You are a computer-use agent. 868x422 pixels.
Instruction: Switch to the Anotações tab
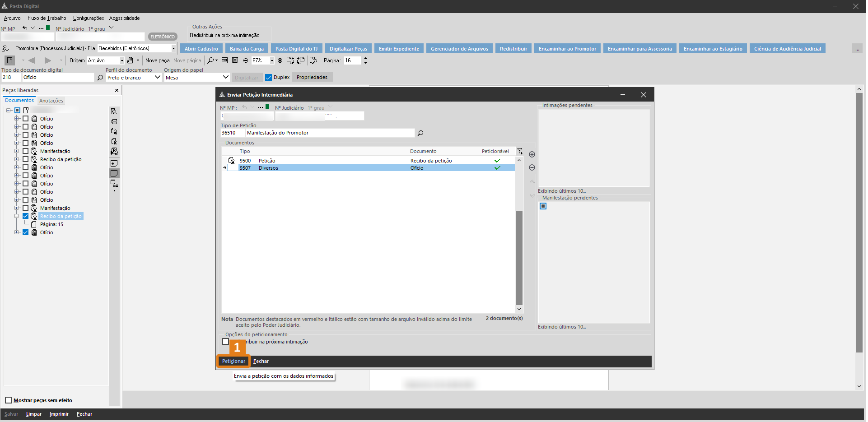tap(51, 101)
